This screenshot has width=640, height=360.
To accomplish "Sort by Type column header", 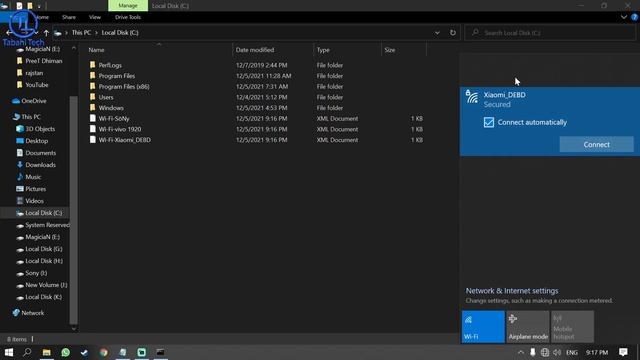I will [x=323, y=50].
